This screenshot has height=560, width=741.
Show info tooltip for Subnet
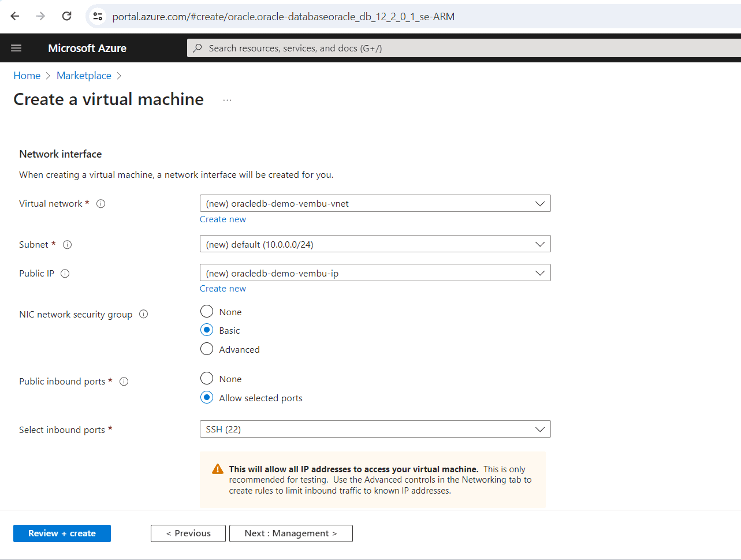point(67,245)
